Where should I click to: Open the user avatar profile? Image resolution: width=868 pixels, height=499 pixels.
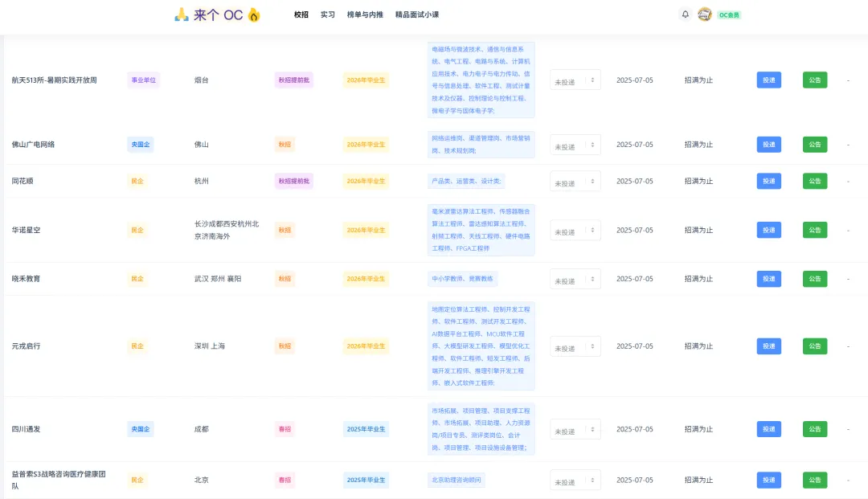705,14
